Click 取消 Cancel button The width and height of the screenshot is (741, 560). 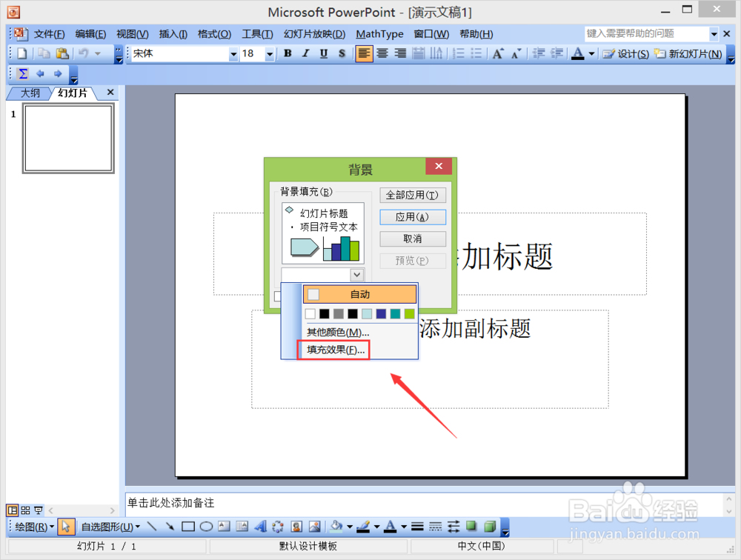click(413, 239)
